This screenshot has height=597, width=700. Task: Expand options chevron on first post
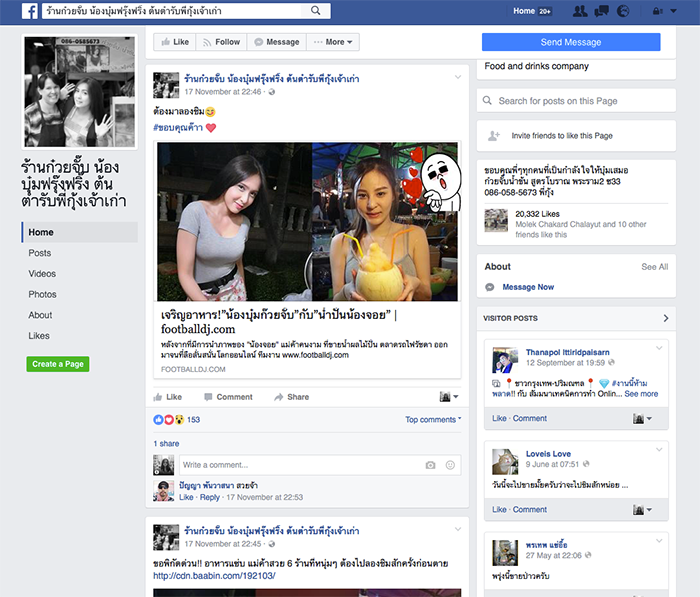point(458,77)
